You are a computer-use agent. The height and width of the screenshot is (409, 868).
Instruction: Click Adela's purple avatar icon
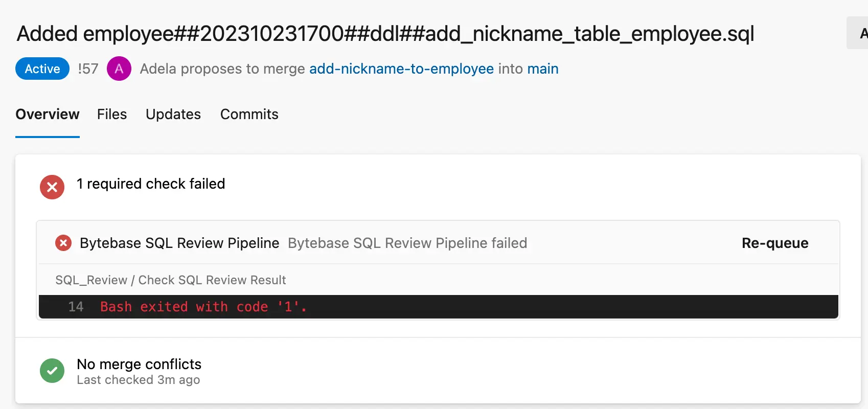(119, 69)
